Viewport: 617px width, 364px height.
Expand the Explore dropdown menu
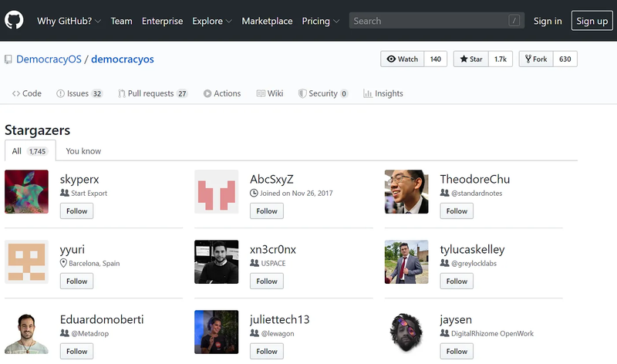(211, 21)
